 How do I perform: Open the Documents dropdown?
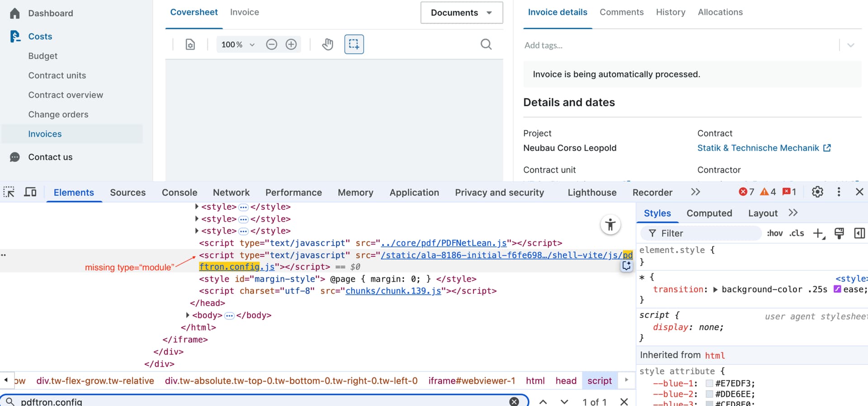pos(461,13)
